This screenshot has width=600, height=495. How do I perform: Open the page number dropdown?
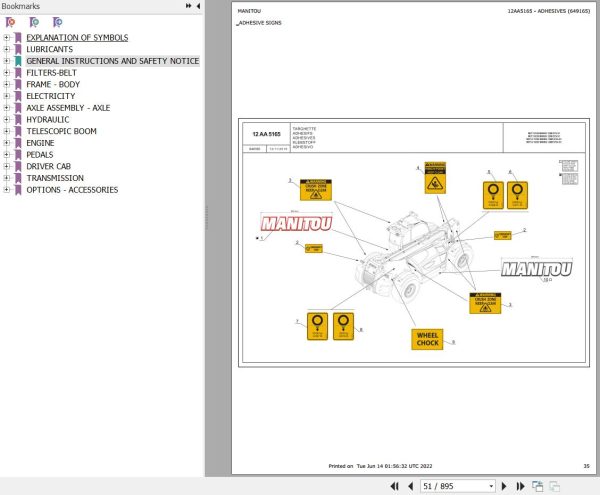pyautogui.click(x=491, y=486)
